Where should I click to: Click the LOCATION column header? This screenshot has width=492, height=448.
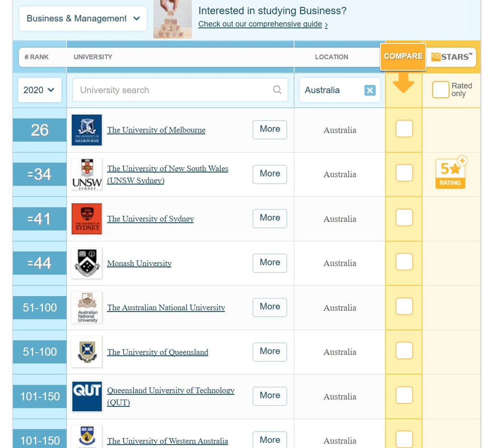[x=331, y=57]
